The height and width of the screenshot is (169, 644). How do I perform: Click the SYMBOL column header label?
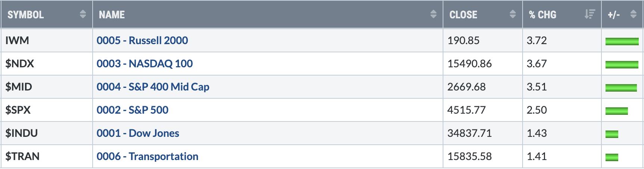click(25, 15)
